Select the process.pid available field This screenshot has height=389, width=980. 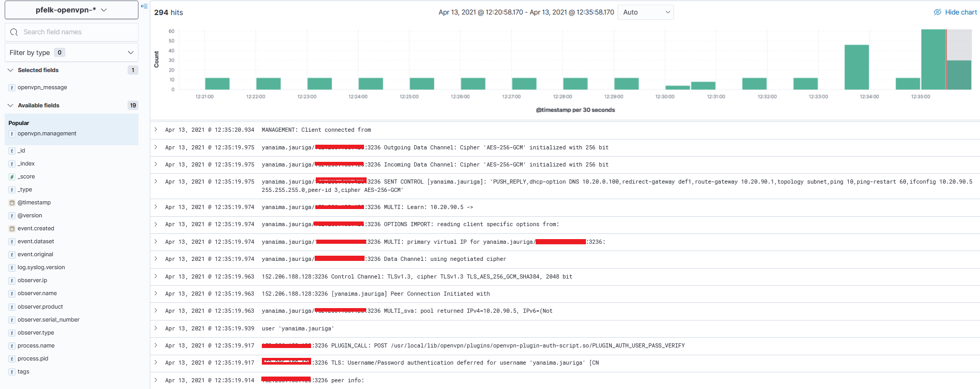(33, 359)
